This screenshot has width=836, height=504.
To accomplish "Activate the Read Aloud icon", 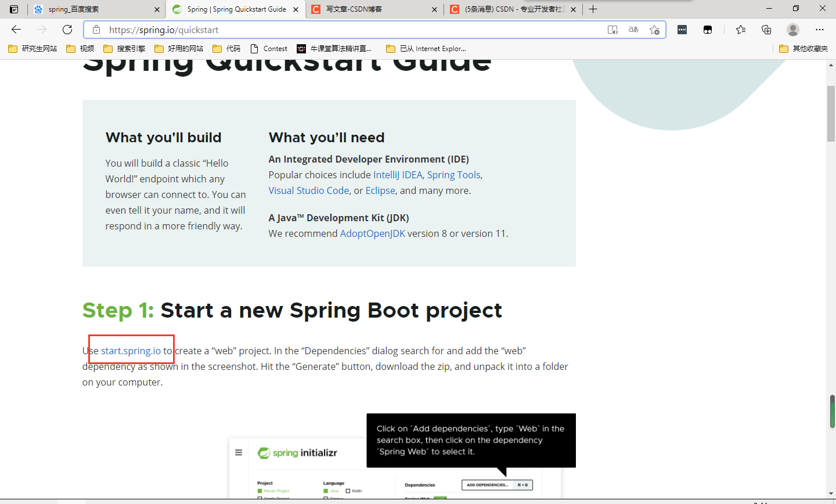I will click(x=613, y=29).
